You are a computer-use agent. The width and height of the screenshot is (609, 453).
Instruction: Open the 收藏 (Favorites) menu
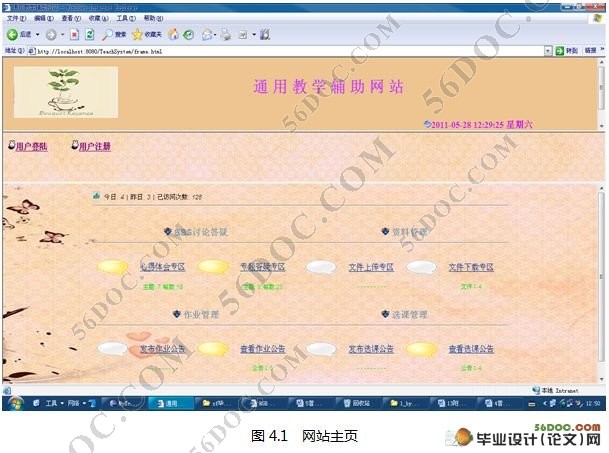(x=98, y=19)
